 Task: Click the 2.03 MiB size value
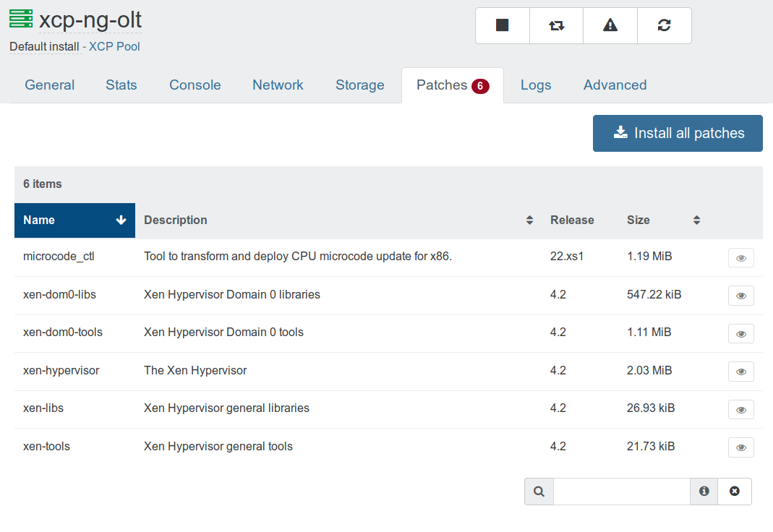649,370
